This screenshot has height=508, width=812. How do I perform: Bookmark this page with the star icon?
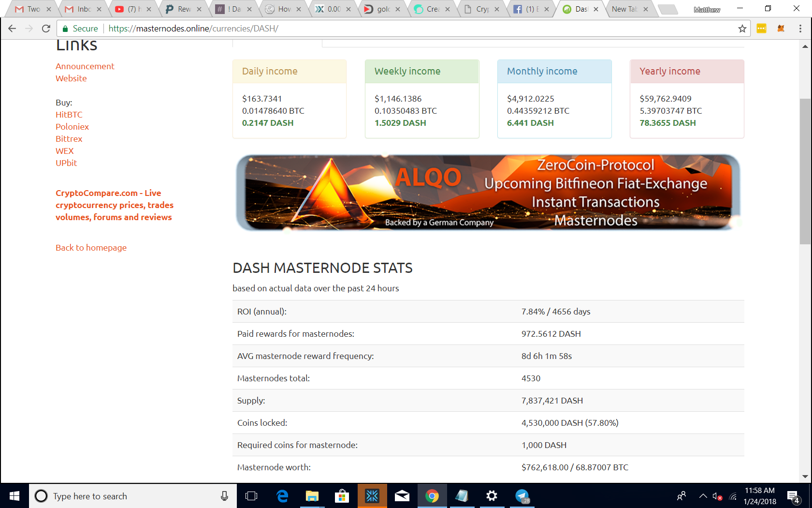pyautogui.click(x=742, y=29)
